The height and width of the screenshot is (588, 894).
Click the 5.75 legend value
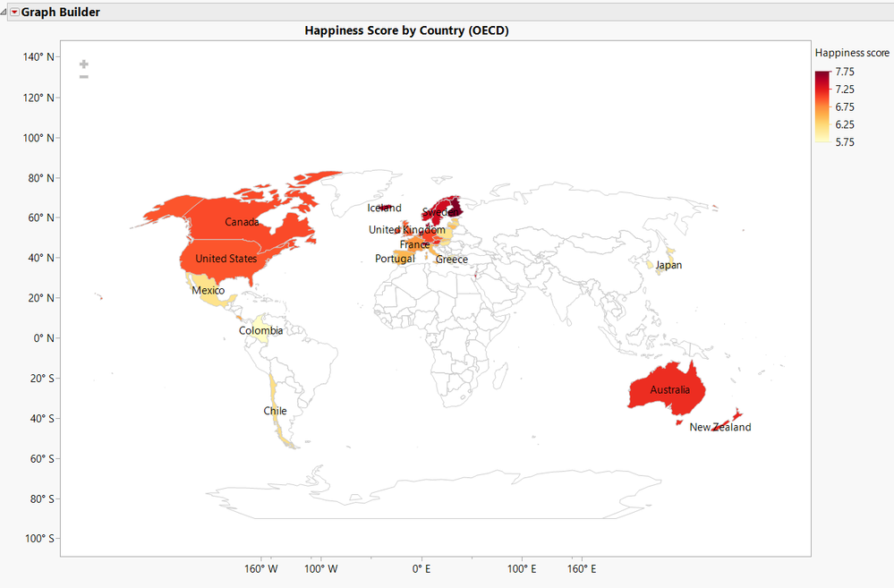(x=845, y=142)
